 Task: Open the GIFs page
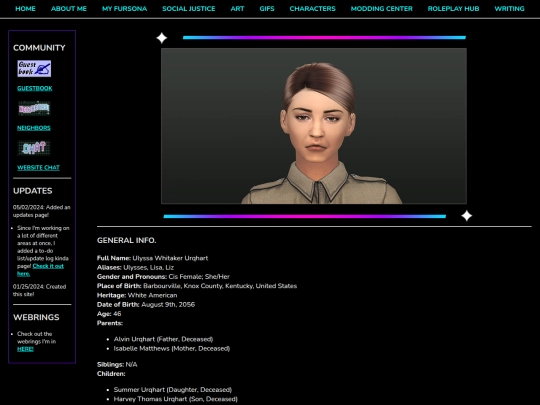click(267, 9)
